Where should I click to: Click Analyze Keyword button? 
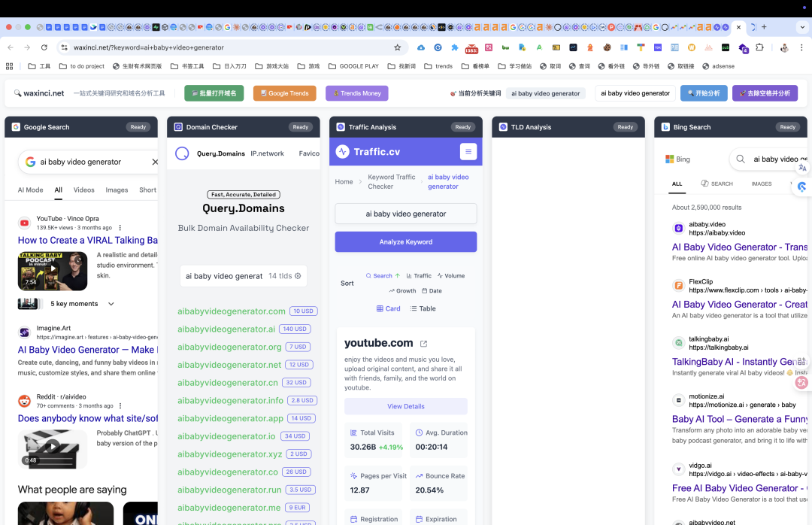tap(405, 242)
